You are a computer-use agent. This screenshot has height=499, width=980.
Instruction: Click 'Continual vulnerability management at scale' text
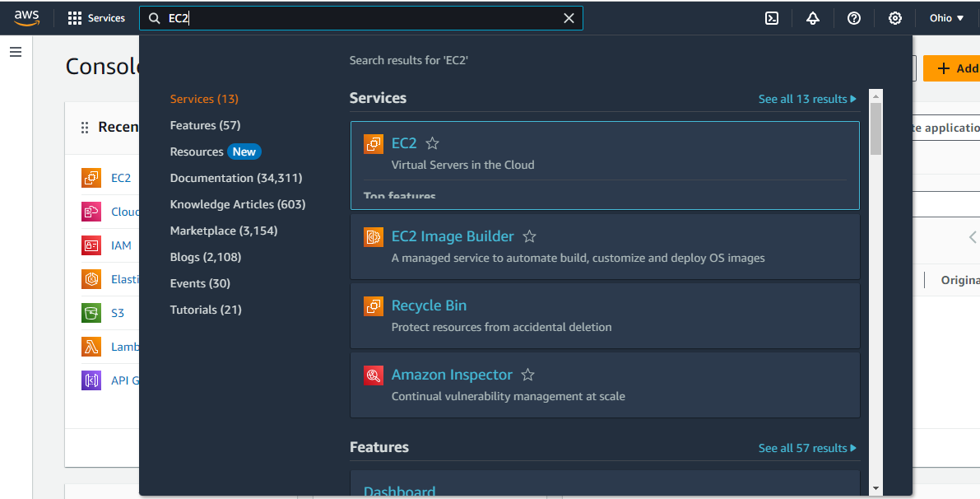[509, 396]
